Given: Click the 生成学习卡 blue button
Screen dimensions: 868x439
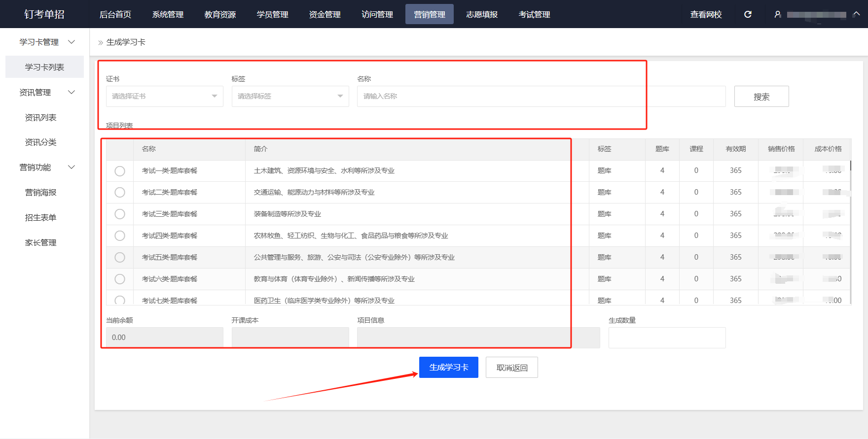Looking at the screenshot, I should pos(448,368).
